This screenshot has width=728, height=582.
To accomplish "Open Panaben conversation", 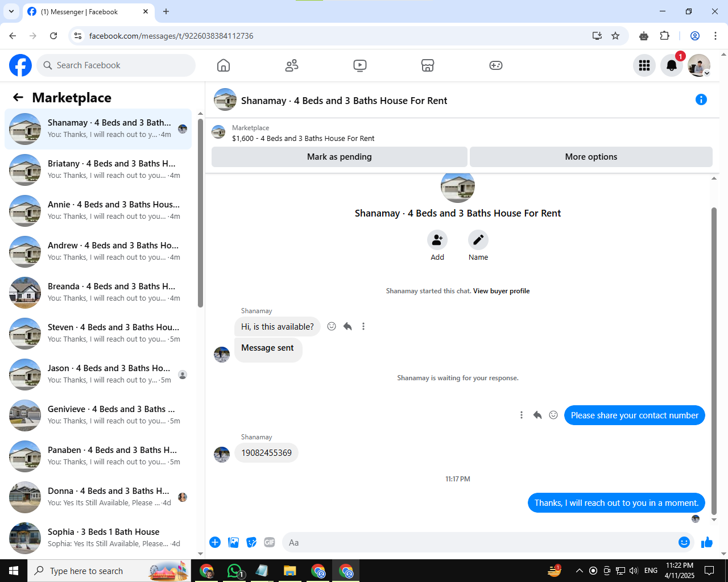I will pyautogui.click(x=98, y=456).
